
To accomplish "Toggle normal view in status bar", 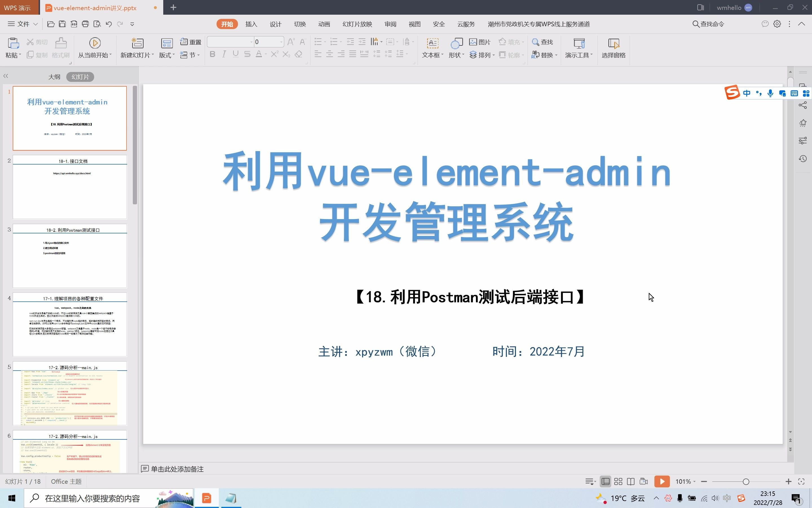I will click(x=606, y=481).
